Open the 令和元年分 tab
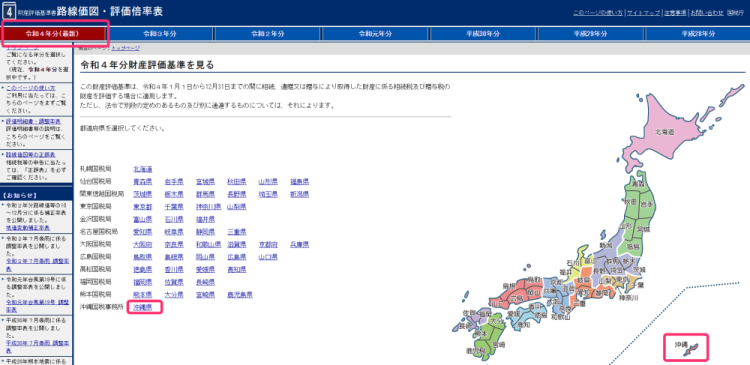Viewport: 750px width, 365px height. [375, 33]
